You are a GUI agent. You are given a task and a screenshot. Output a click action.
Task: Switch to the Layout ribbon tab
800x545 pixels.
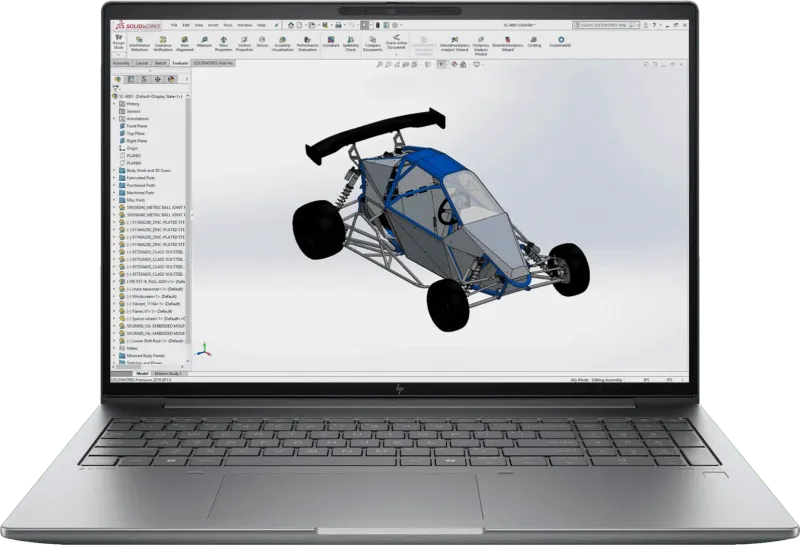(142, 63)
